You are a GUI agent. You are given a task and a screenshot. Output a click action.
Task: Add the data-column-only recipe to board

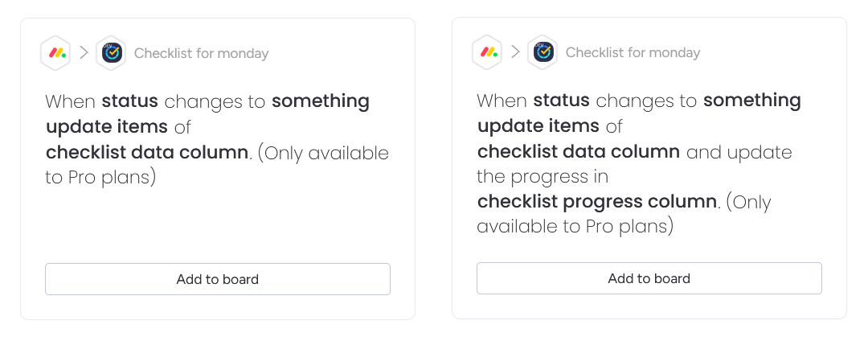[218, 279]
